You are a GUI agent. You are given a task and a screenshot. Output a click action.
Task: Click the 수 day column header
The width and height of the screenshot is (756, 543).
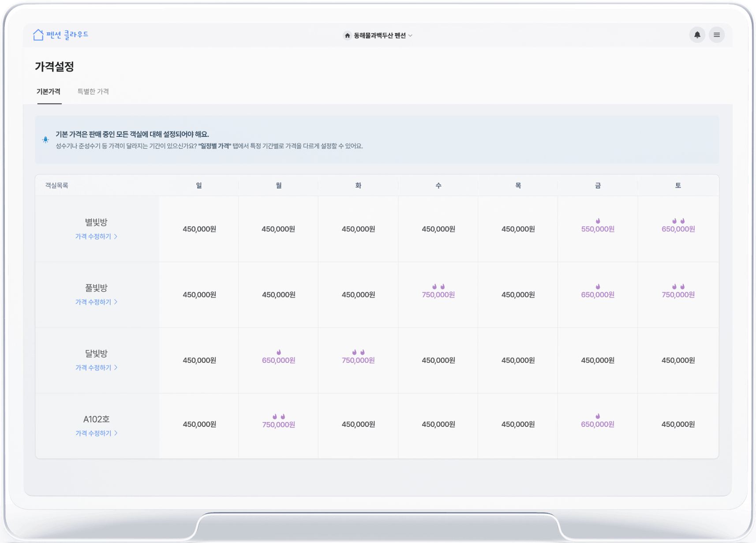point(438,185)
